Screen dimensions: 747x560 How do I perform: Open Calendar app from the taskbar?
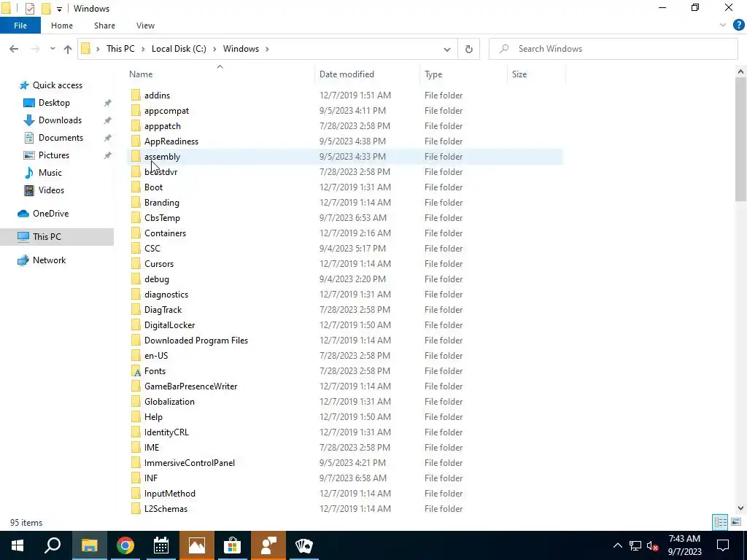[161, 545]
